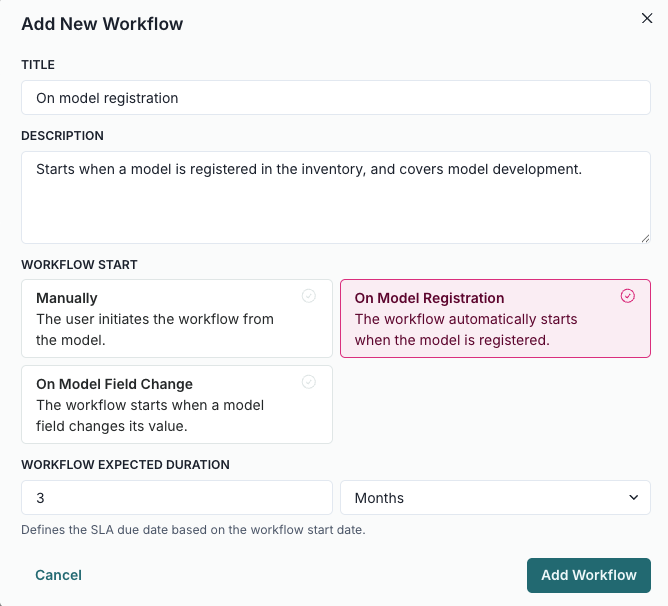The width and height of the screenshot is (668, 606).
Task: Click the DESCRIPTION field label
Action: (62, 136)
